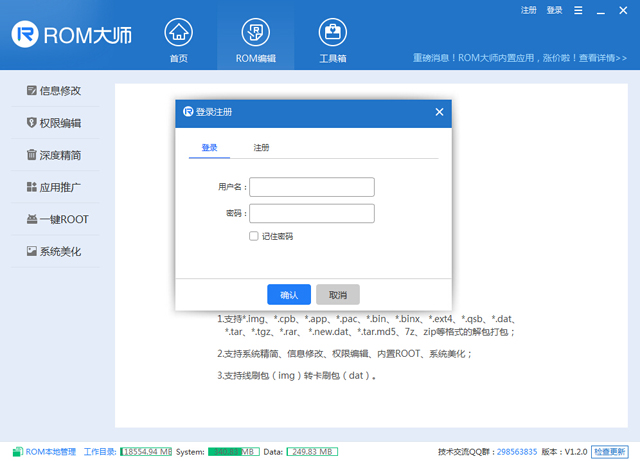Viewport: 640px width, 461px height.
Task: Switch to the 注册 tab in dialog
Action: (x=261, y=148)
